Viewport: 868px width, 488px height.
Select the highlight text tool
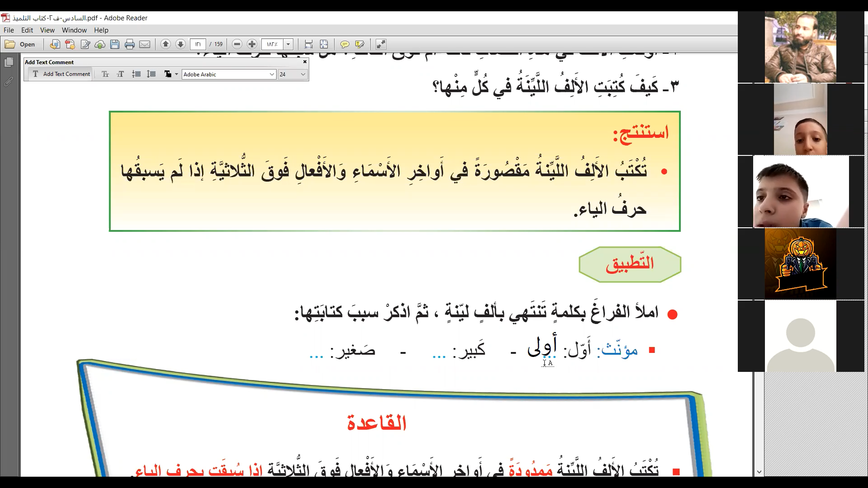(360, 44)
